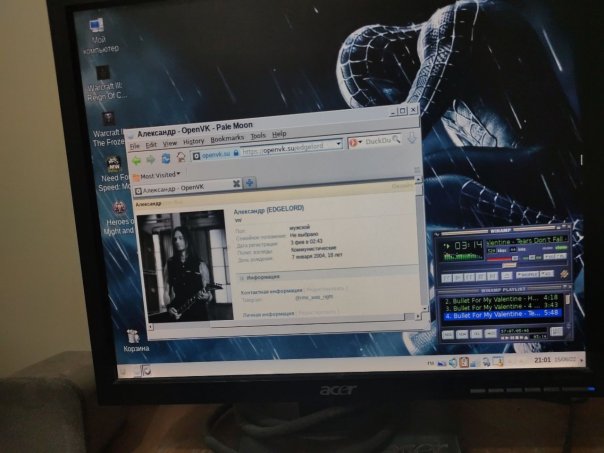Click the taskbar clock showing 21:01

click(x=542, y=360)
